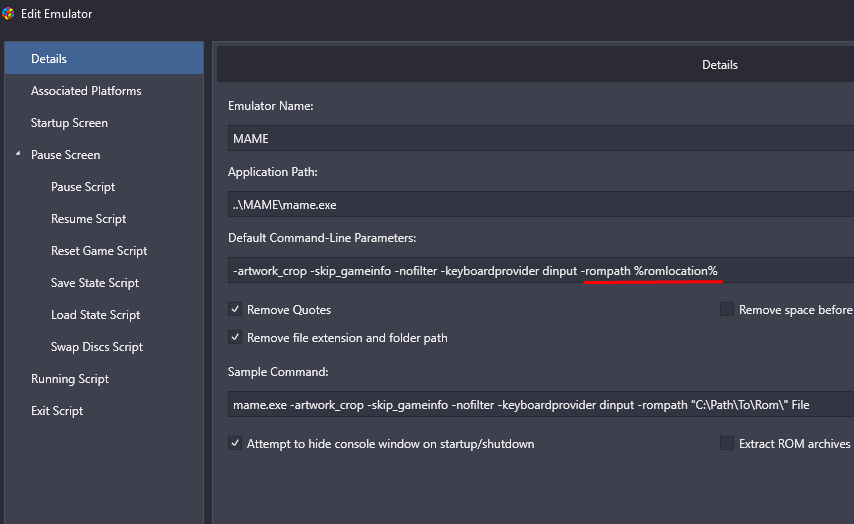Open the Save State Script item
The height and width of the screenshot is (524, 854).
pyautogui.click(x=95, y=283)
